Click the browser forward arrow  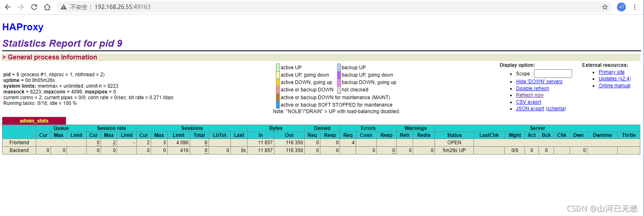21,7
